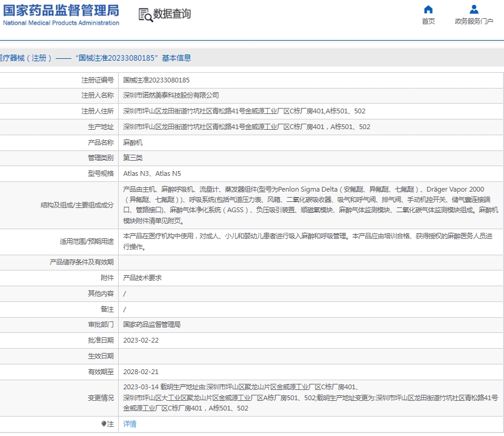This screenshot has height=436, width=504.
Task: Click the 变更情况 change record text
Action: pos(311,398)
